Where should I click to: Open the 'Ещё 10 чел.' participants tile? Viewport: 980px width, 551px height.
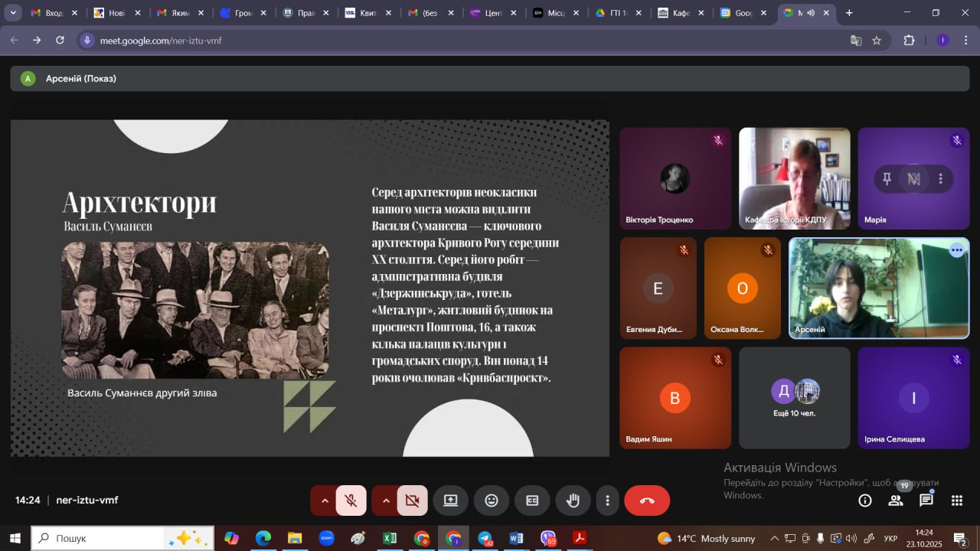click(794, 398)
